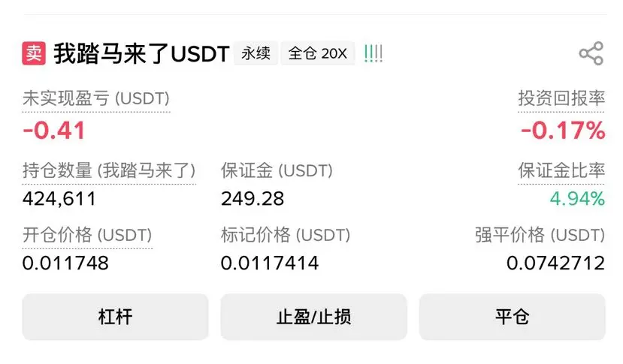Tap the -0.41 unrealized PnL value
The height and width of the screenshot is (364, 623).
tap(54, 130)
